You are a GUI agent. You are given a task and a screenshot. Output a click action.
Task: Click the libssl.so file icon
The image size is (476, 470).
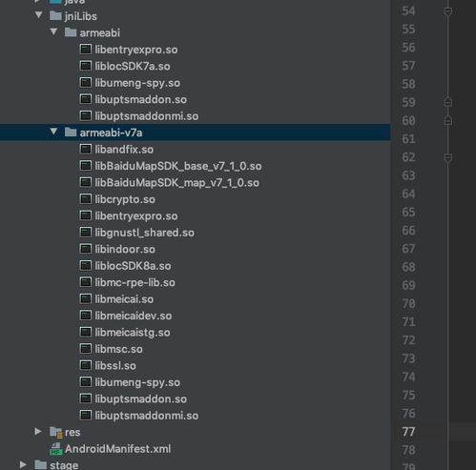tap(85, 365)
